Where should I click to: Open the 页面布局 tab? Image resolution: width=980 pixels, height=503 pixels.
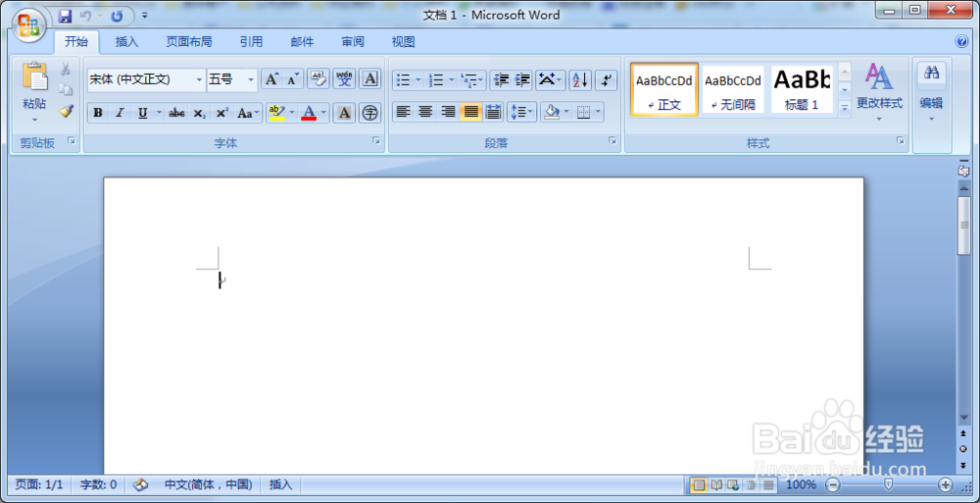pos(189,42)
